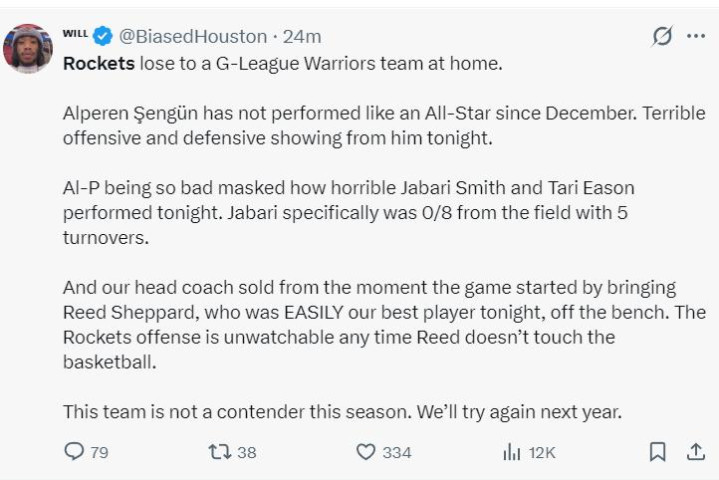The width and height of the screenshot is (719, 480).
Task: Click the 334 likes count
Action: point(396,453)
